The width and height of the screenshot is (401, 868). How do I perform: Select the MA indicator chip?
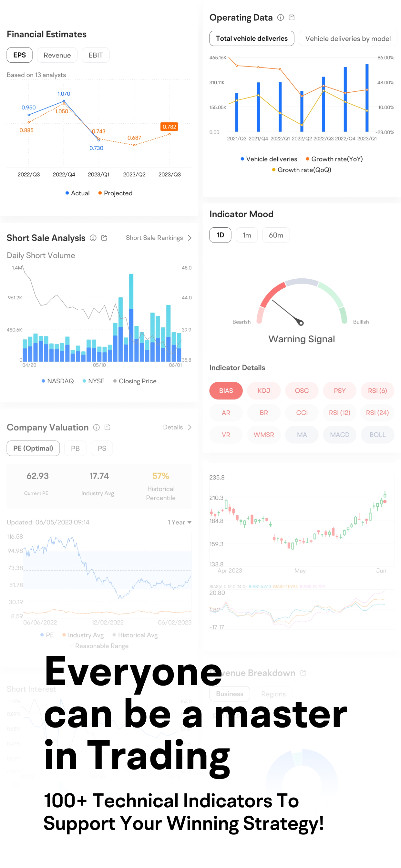pos(302,435)
